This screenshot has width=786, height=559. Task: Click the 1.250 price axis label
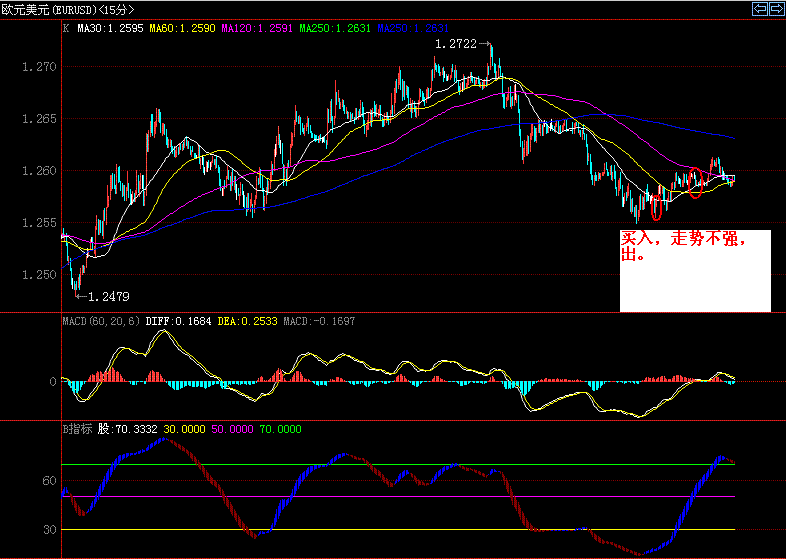(x=39, y=275)
